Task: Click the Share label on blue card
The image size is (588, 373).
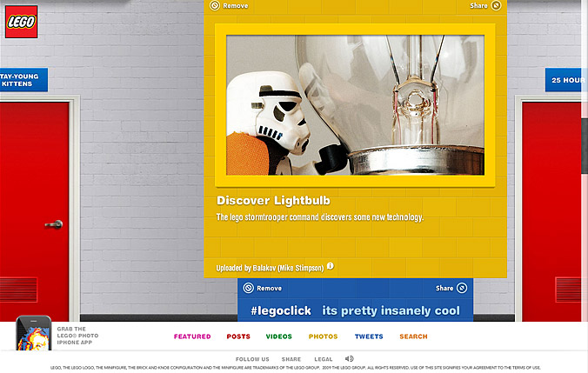Action: [444, 289]
